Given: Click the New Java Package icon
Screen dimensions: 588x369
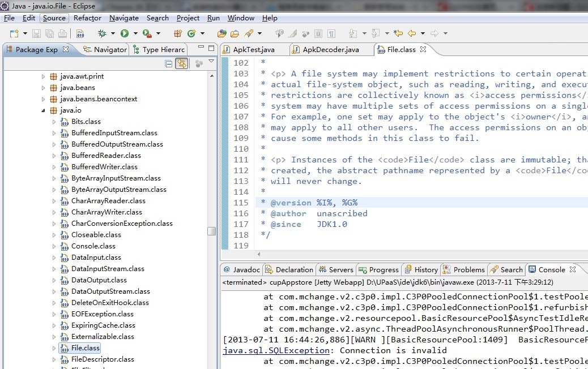Looking at the screenshot, I should (178, 33).
